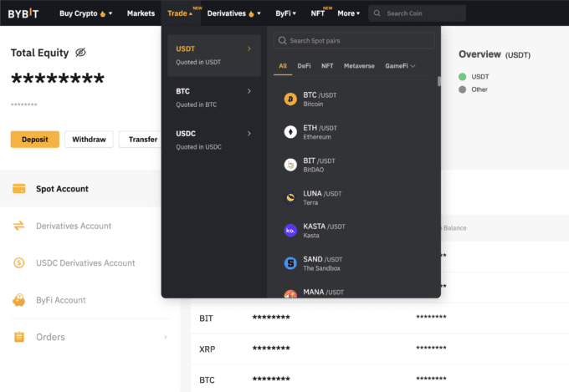This screenshot has height=392, width=569.
Task: Click the flame icon beside Buy Crypto
Action: [103, 14]
